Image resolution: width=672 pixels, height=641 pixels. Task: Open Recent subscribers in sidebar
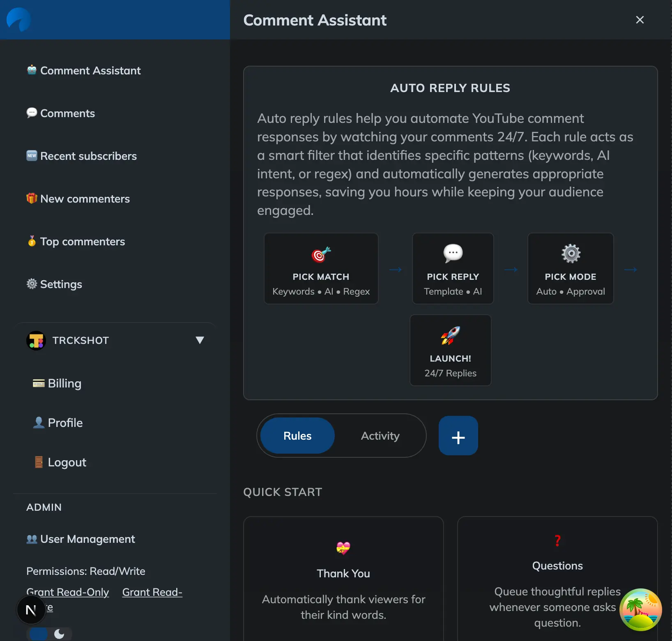click(88, 156)
